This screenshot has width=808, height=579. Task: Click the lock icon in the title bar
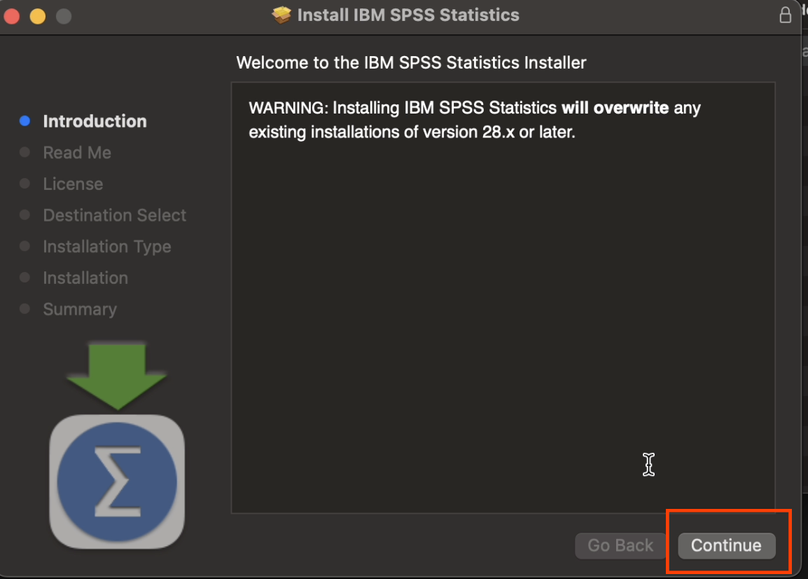[785, 15]
